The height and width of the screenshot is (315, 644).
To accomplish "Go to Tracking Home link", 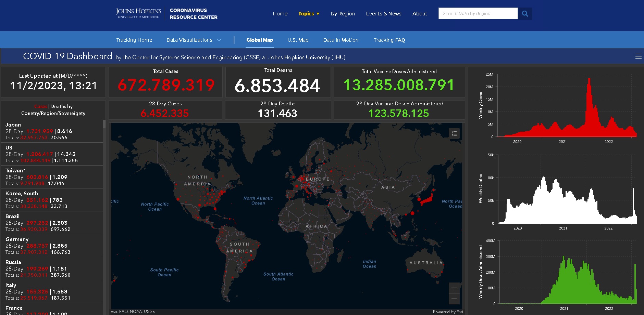I will (x=134, y=40).
